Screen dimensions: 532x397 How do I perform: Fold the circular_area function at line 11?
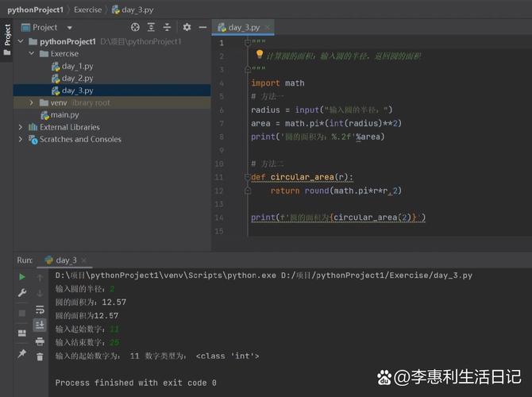[x=248, y=177]
